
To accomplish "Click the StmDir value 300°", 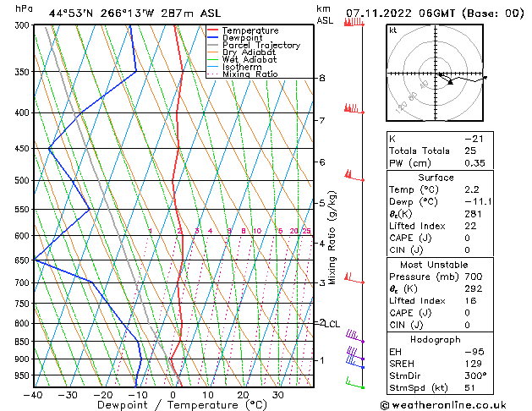I will (475, 375).
